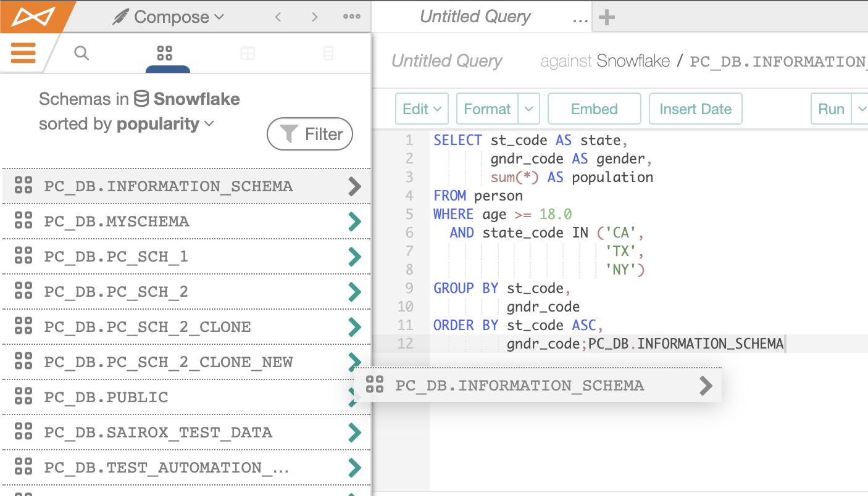Click the grid icon beside PC_DB.PUBLIC

[23, 396]
